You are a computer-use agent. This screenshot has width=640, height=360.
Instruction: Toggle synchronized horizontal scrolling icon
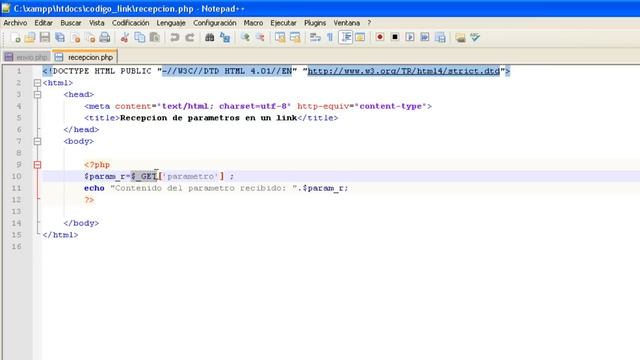pyautogui.click(x=295, y=38)
